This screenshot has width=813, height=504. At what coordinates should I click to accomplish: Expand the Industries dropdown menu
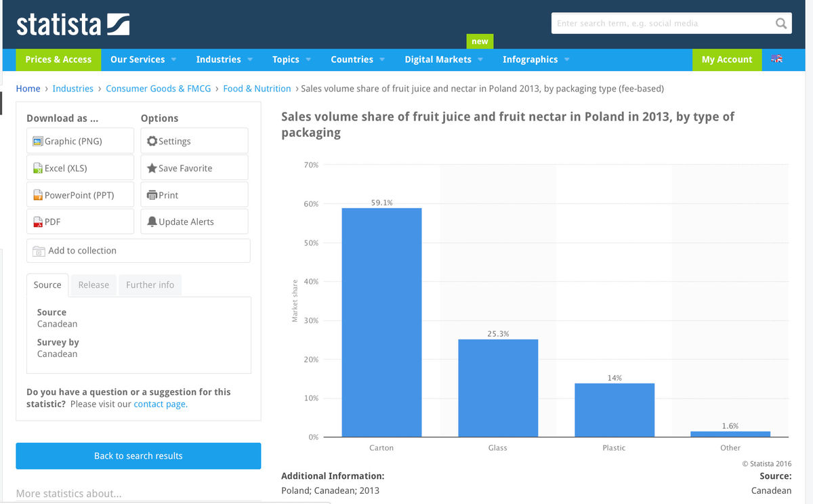(x=224, y=60)
